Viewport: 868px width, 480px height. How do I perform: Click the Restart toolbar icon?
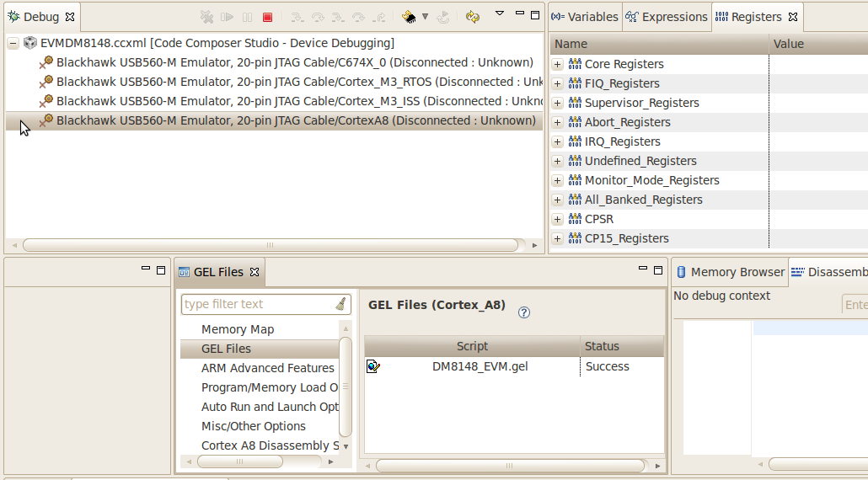tap(443, 17)
